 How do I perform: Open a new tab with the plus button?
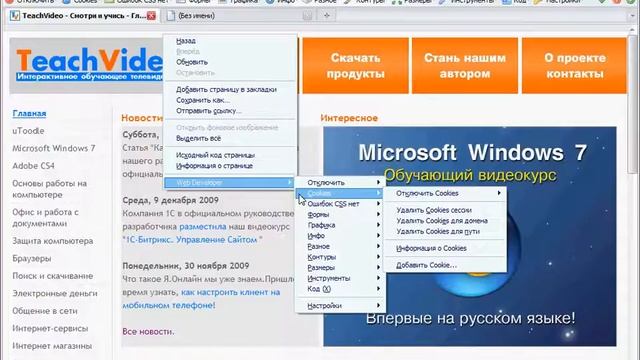[x=327, y=16]
